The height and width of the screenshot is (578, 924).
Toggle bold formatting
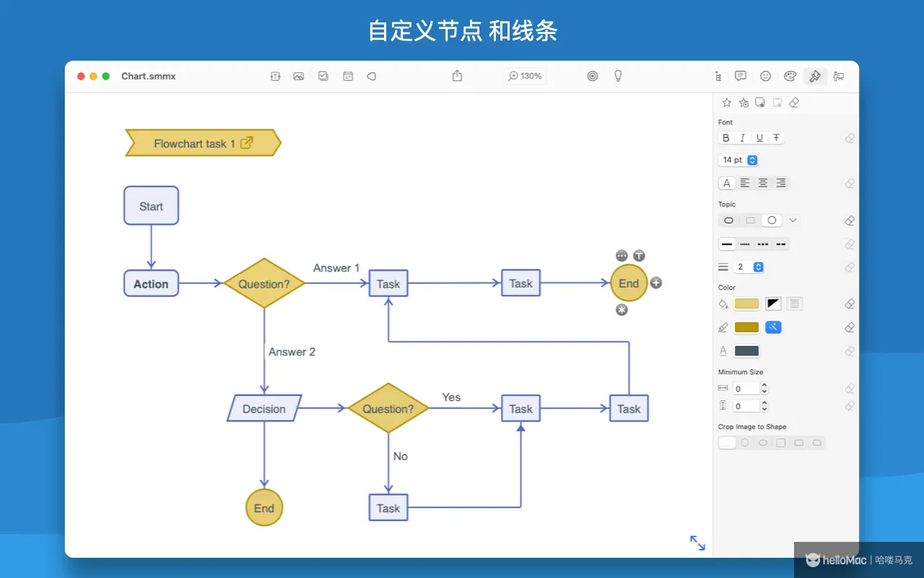pos(726,138)
